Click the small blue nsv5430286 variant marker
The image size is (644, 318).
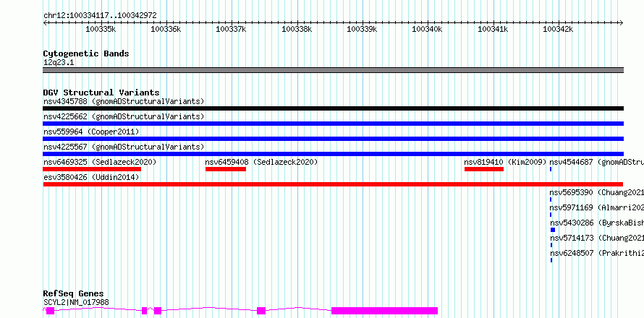553,230
